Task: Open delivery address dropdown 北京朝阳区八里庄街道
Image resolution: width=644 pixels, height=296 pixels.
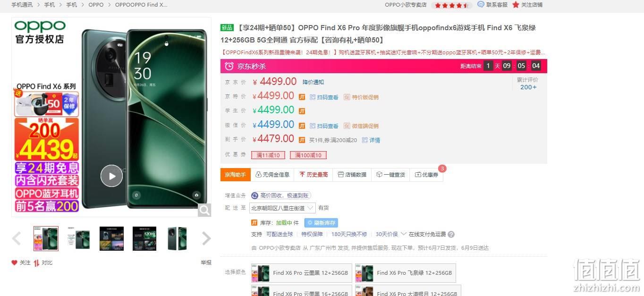Action: 283,208
